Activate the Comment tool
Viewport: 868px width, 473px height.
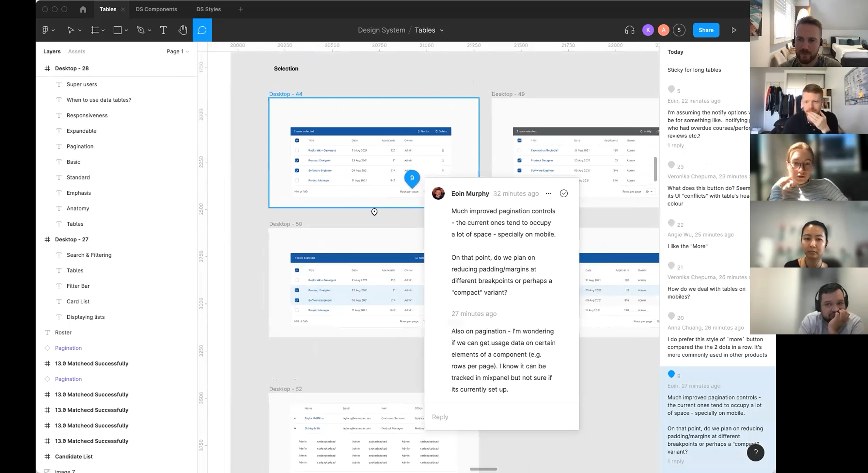point(202,30)
